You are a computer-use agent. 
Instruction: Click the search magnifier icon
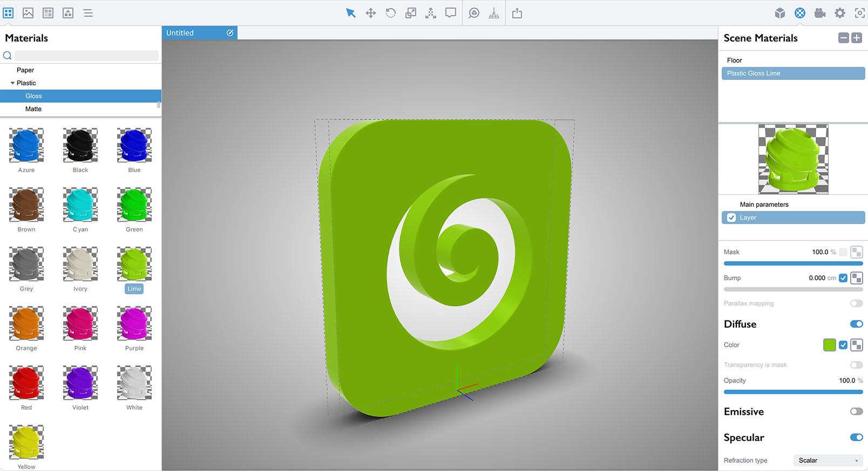coord(8,55)
